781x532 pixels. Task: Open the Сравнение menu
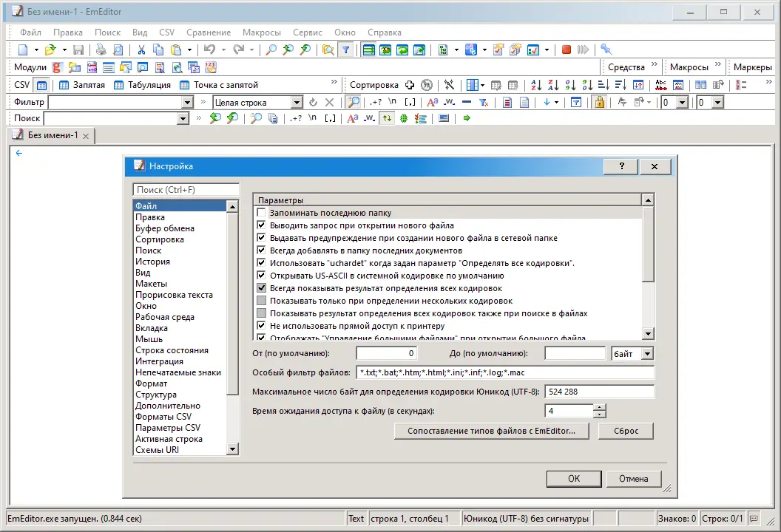coord(209,33)
